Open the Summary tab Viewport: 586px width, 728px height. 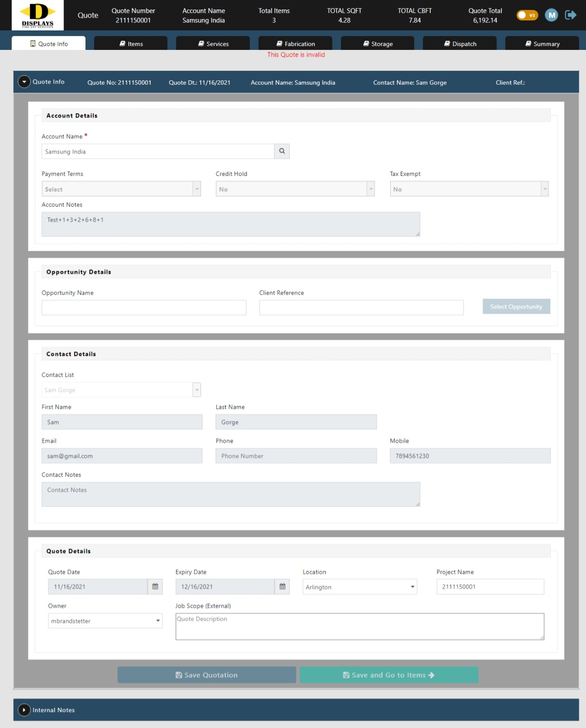(542, 44)
